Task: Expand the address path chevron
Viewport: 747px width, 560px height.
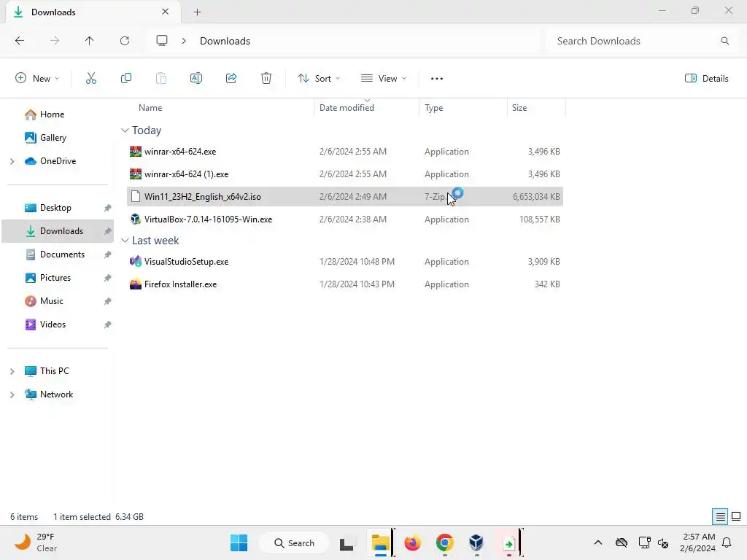Action: 184,41
